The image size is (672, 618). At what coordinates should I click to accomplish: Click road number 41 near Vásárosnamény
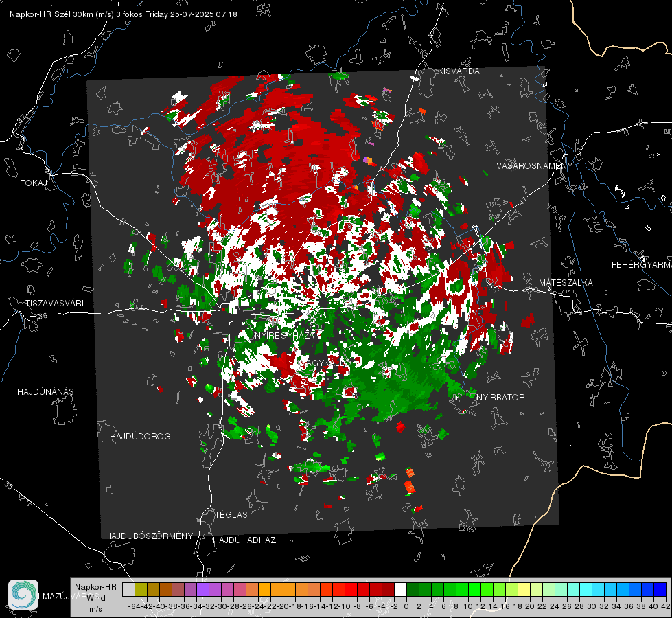pos(522,201)
